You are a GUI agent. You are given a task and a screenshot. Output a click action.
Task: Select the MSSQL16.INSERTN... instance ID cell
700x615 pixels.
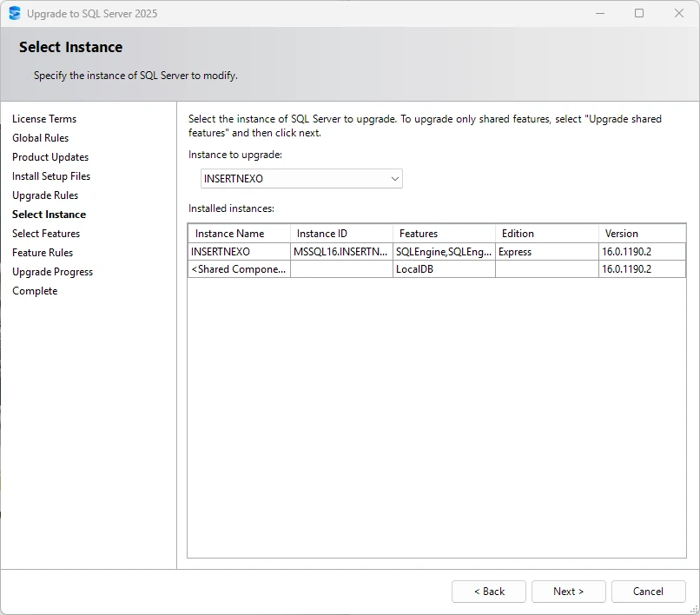point(341,252)
